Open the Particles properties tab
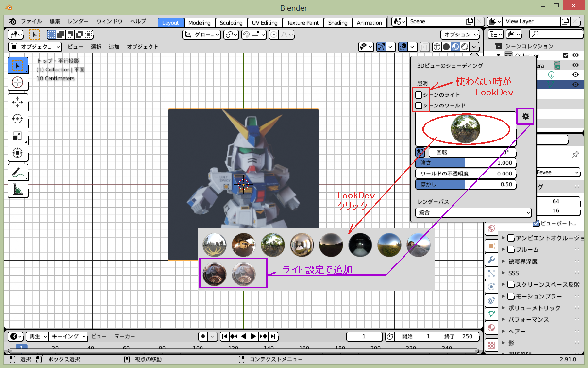This screenshot has width=588, height=368. tap(491, 273)
